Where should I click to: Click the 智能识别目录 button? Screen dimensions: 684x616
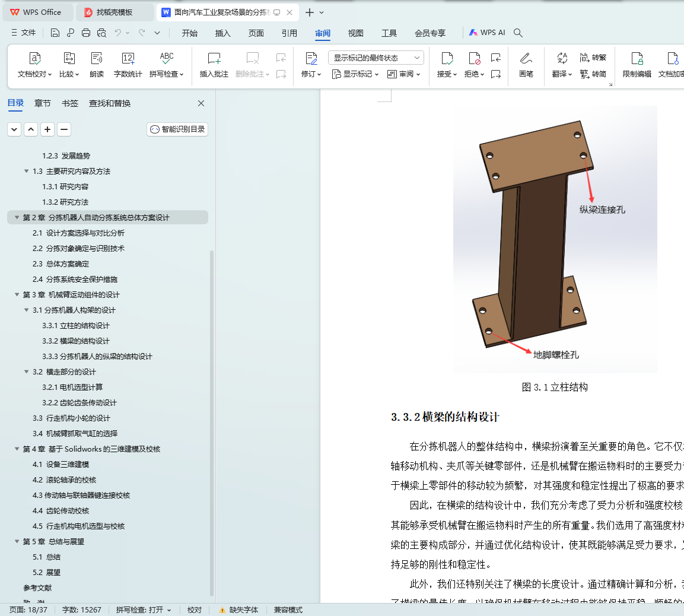click(177, 129)
